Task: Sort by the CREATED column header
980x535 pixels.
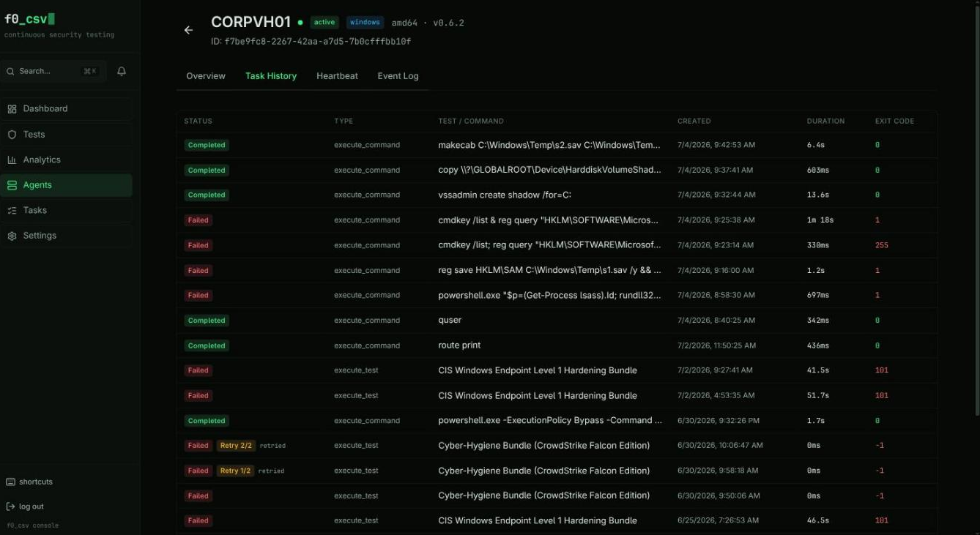Action: [x=694, y=121]
